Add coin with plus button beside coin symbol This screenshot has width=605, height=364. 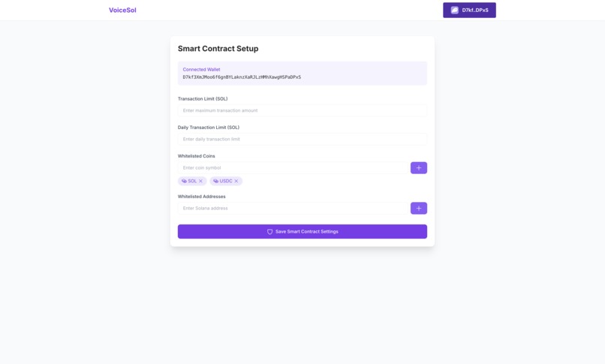pyautogui.click(x=419, y=167)
